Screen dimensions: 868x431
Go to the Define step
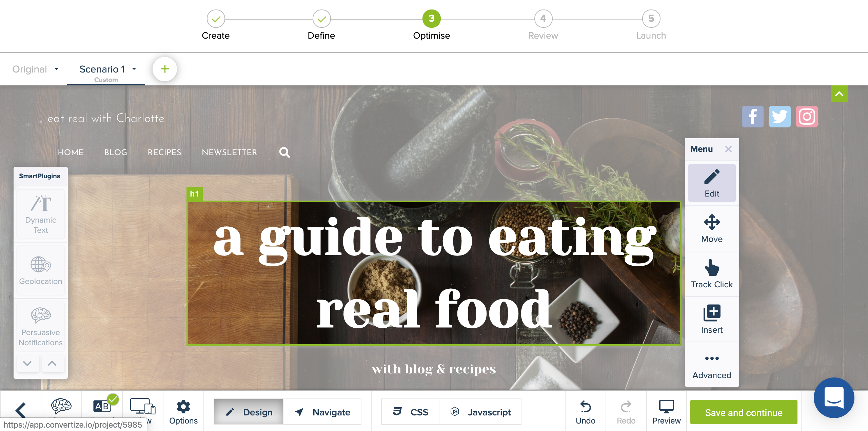(321, 25)
